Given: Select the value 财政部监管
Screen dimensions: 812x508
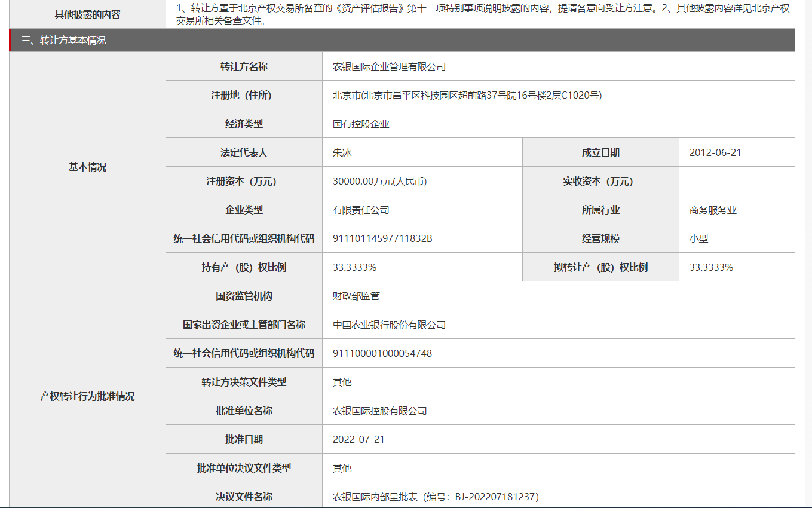Looking at the screenshot, I should (356, 296).
